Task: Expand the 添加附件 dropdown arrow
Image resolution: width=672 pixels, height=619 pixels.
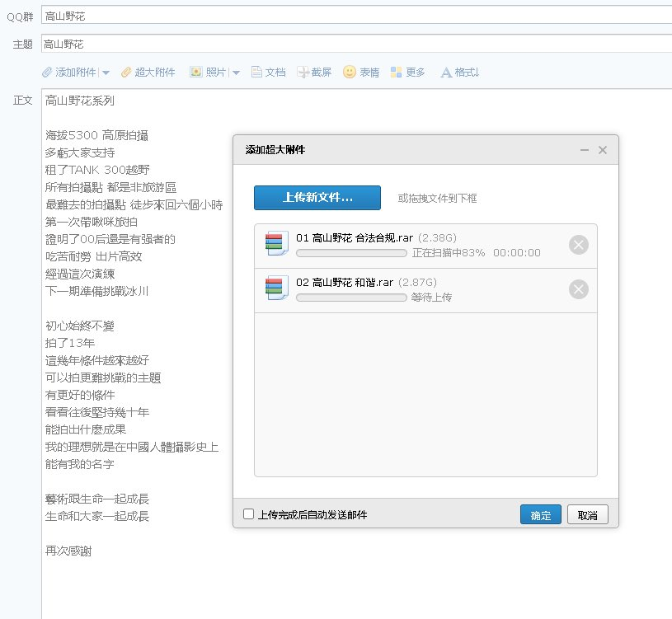Action: pyautogui.click(x=106, y=73)
